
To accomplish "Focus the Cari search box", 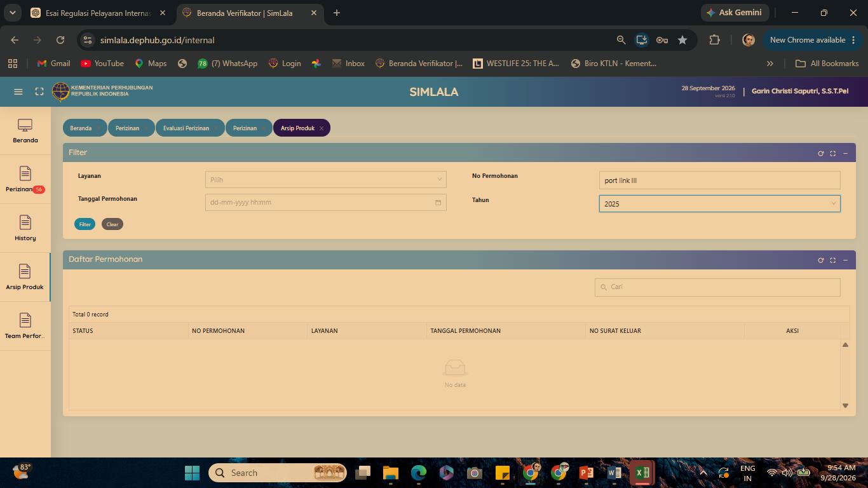I will point(717,287).
